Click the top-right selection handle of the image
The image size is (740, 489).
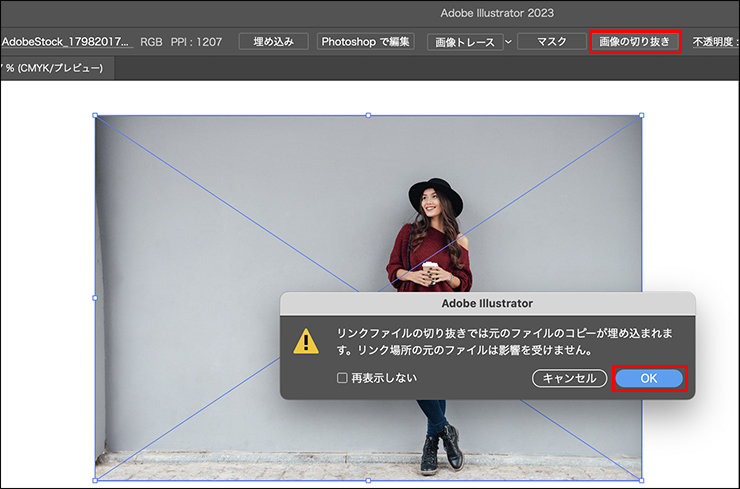(x=641, y=116)
